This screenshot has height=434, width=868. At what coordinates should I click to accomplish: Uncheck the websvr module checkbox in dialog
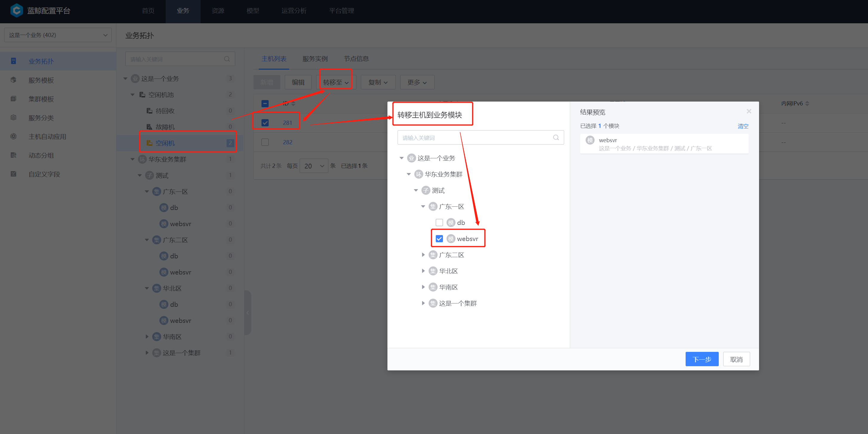tap(439, 239)
